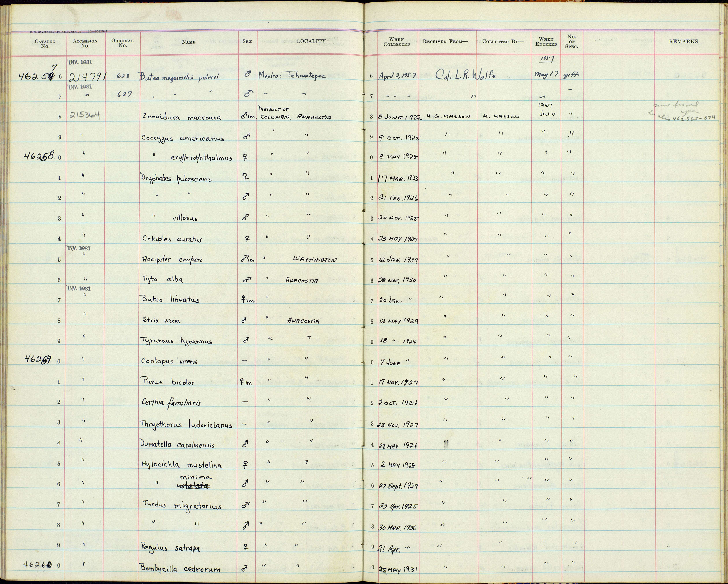This screenshot has width=728, height=584.
Task: Click the date '17 Nov. 1927'
Action: coord(398,382)
